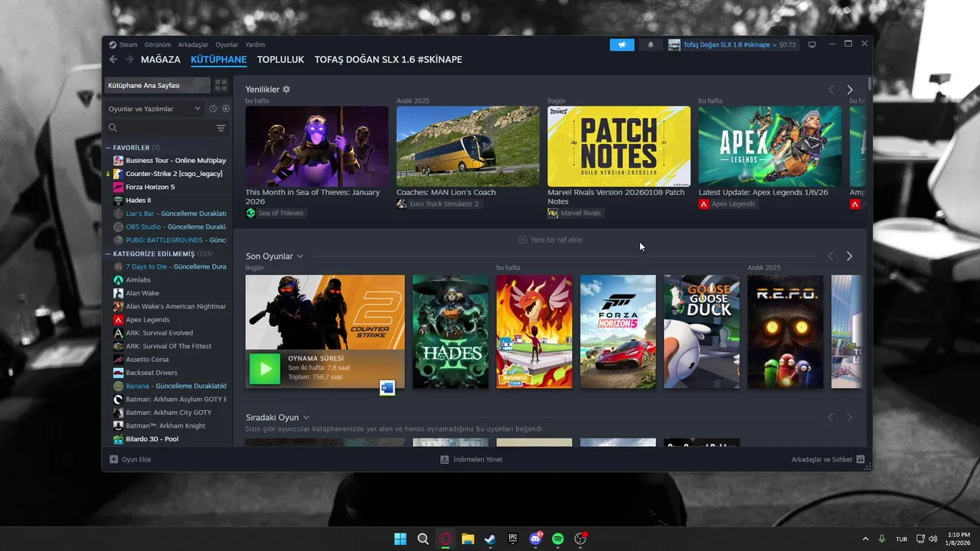The width and height of the screenshot is (980, 551).
Task: Show only ready-to-play games icon
Action: 226,109
